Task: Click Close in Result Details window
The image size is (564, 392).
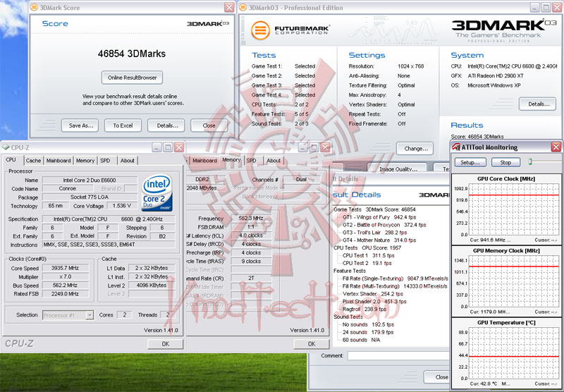Action: [438, 377]
